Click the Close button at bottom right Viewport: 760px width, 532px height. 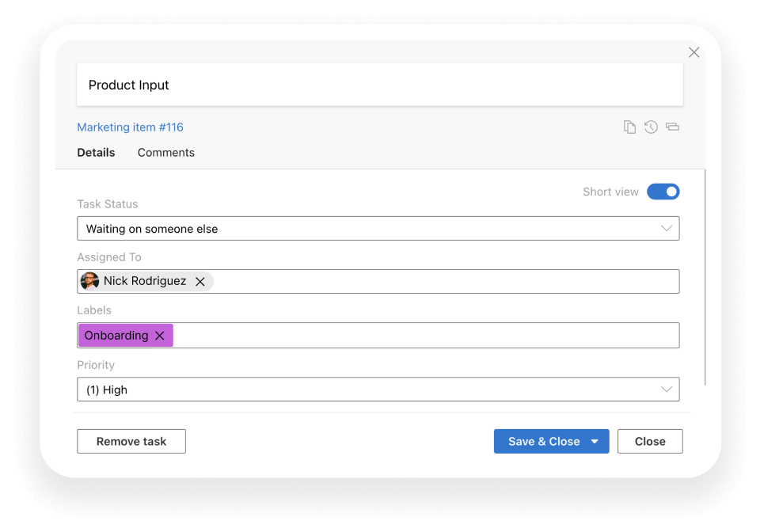click(650, 442)
